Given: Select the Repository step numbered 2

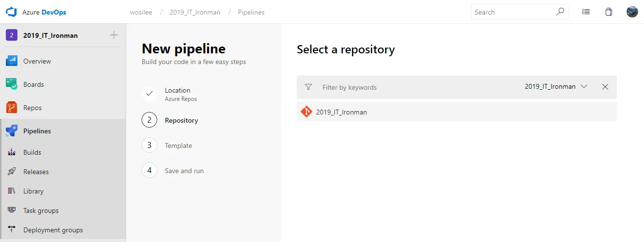Looking at the screenshot, I should (x=170, y=120).
